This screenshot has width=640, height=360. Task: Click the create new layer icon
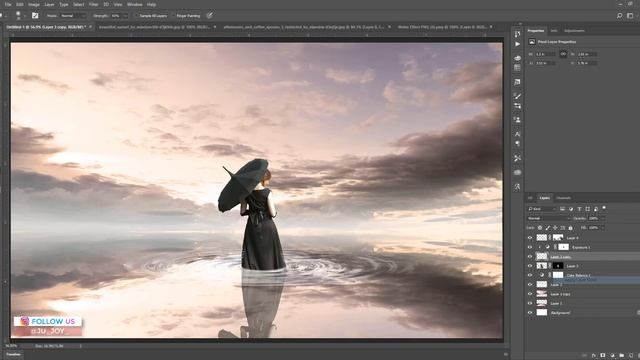click(x=631, y=356)
